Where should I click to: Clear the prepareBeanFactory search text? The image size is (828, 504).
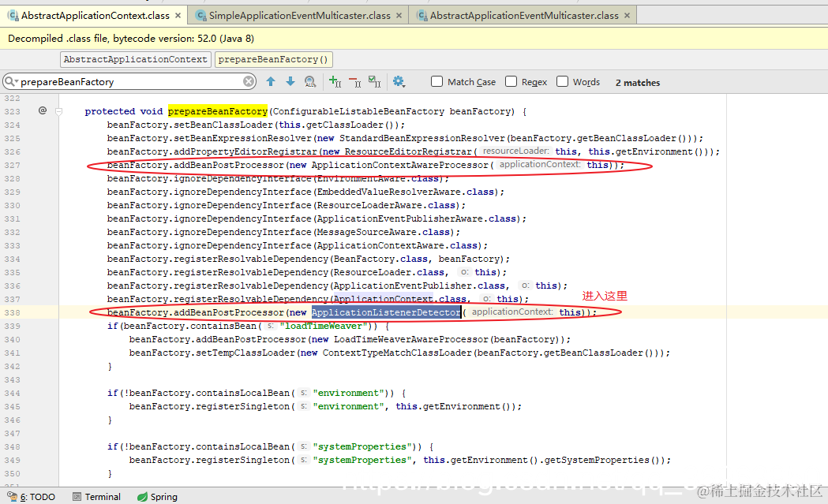click(x=249, y=81)
